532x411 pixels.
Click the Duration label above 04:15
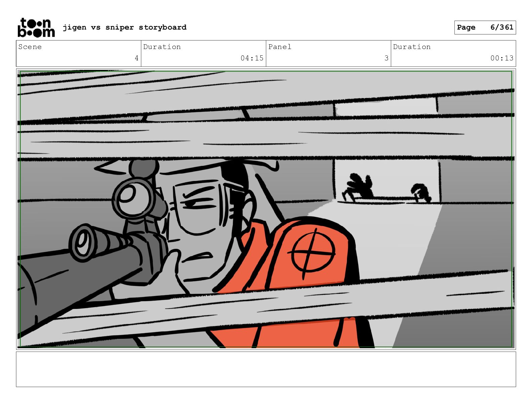click(162, 47)
